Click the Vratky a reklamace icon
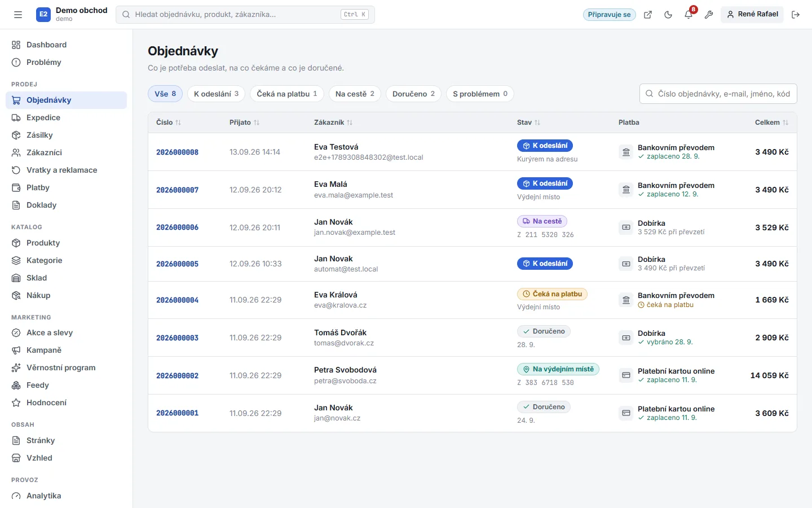This screenshot has height=508, width=812. (x=16, y=170)
